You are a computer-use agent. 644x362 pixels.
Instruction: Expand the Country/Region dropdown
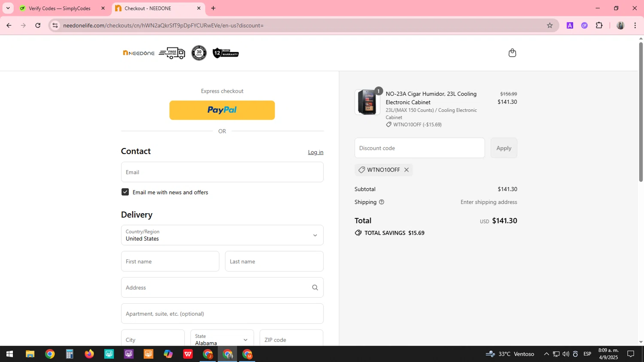(222, 235)
